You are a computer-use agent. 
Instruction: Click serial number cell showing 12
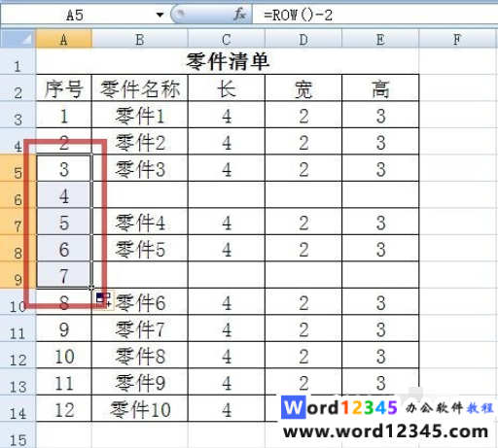(64, 408)
